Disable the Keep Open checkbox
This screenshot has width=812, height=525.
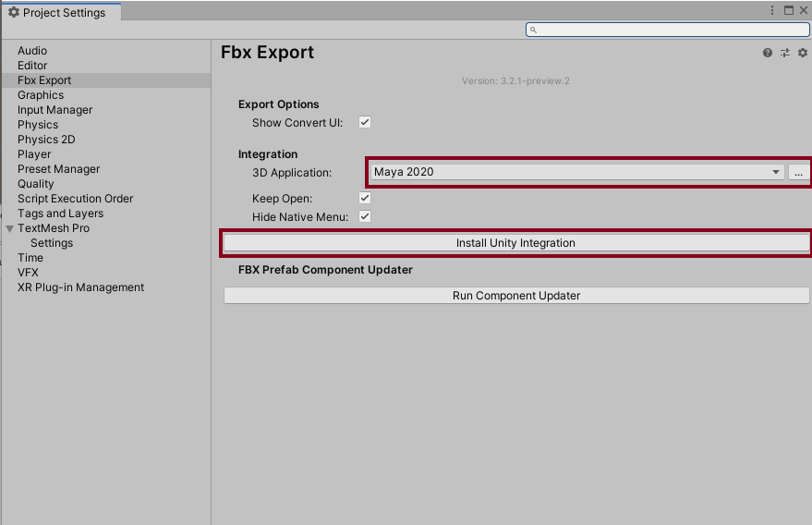[365, 199]
